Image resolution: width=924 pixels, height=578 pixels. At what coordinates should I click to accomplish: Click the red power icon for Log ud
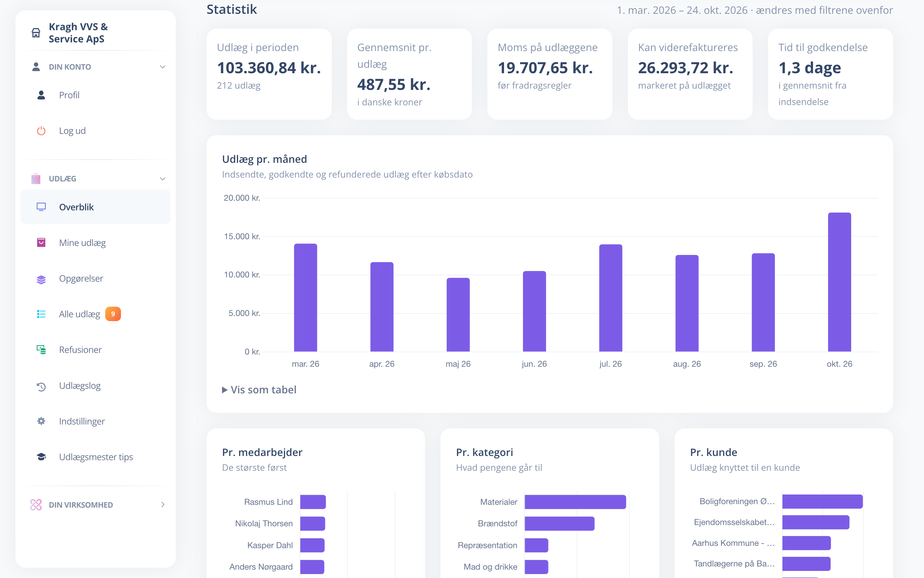41,131
